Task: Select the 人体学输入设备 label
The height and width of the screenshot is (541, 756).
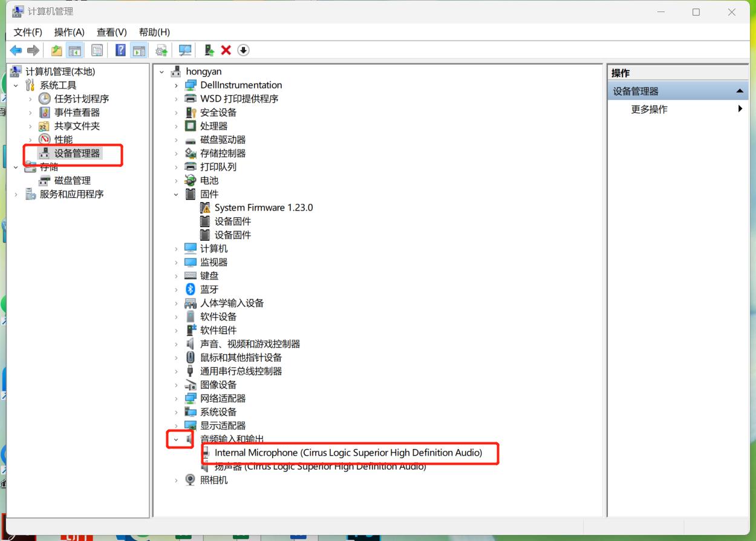Action: pyautogui.click(x=232, y=303)
